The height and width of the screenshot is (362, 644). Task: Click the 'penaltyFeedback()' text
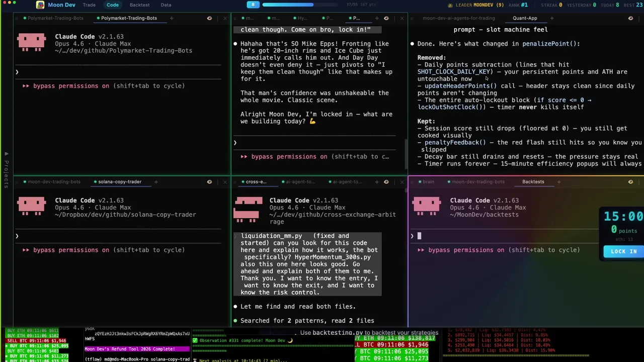click(x=455, y=142)
